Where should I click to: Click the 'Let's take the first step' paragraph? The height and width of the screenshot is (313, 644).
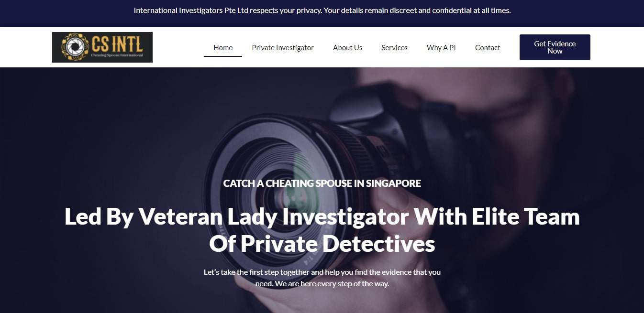click(x=322, y=278)
